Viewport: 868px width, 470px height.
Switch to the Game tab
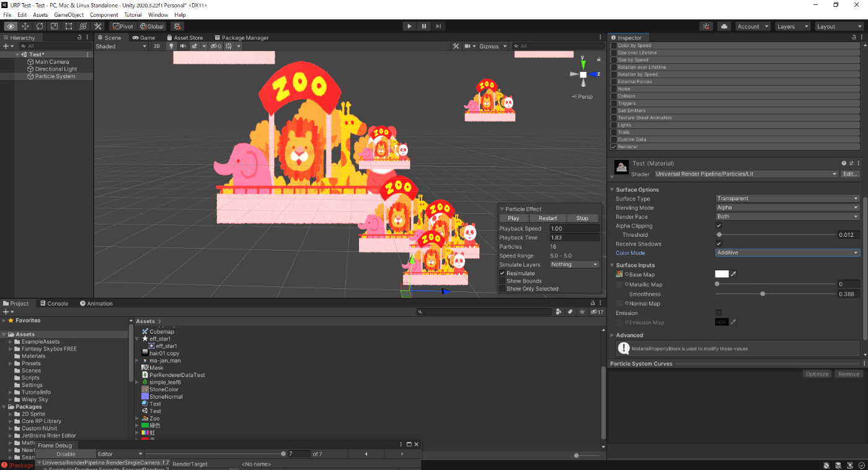(144, 37)
